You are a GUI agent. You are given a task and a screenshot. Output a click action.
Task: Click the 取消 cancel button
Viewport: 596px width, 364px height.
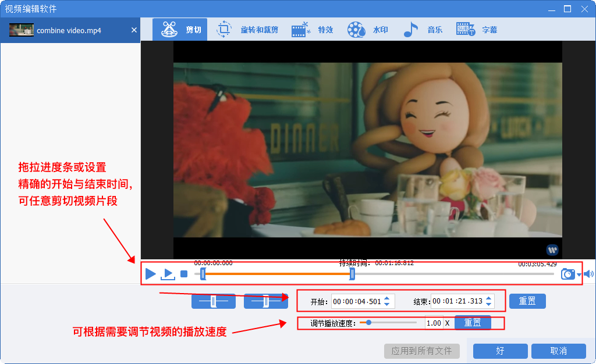click(558, 351)
